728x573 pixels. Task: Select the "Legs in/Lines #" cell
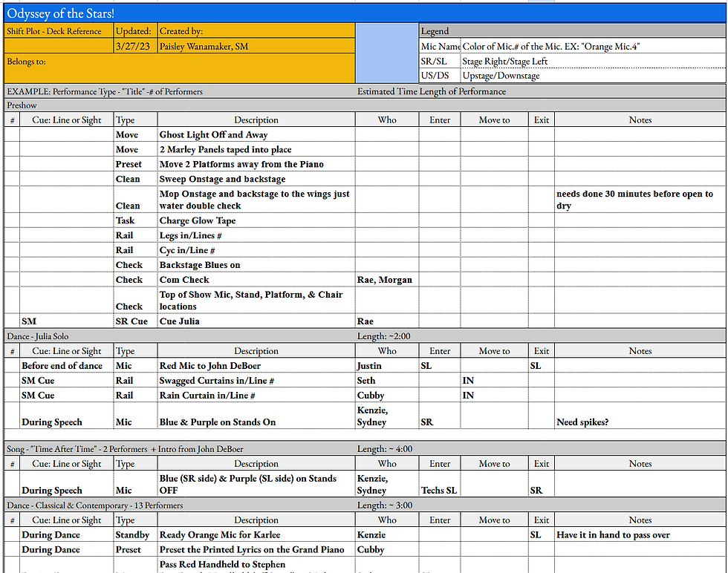(x=256, y=235)
